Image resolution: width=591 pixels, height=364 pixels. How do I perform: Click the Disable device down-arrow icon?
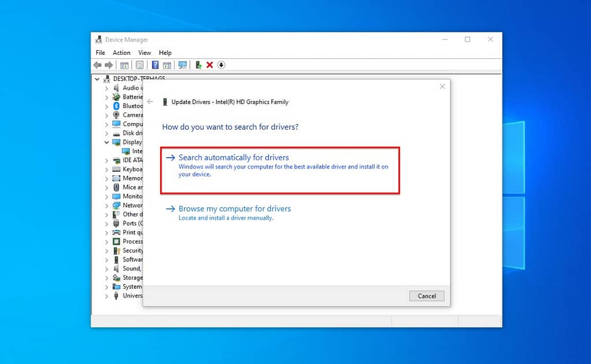221,65
